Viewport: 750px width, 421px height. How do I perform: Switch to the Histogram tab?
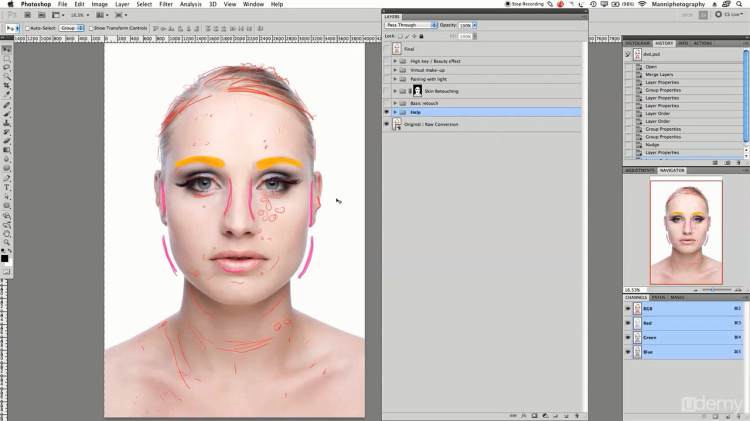point(638,43)
